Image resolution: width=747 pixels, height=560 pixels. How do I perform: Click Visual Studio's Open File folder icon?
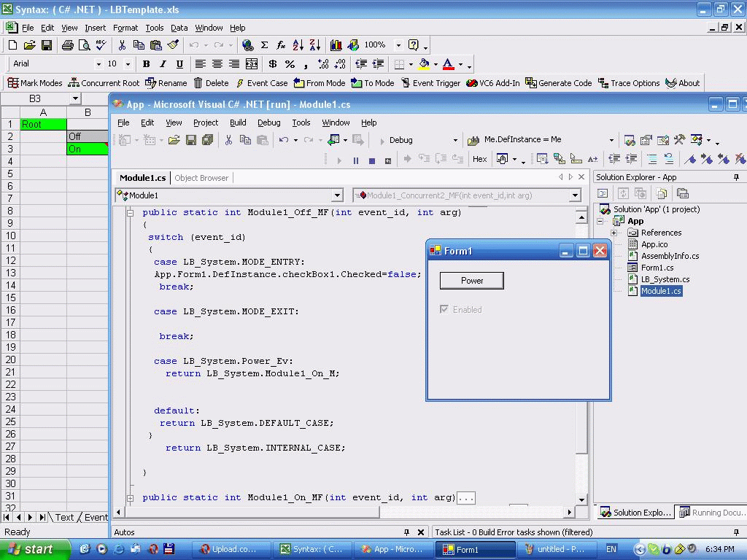click(174, 140)
